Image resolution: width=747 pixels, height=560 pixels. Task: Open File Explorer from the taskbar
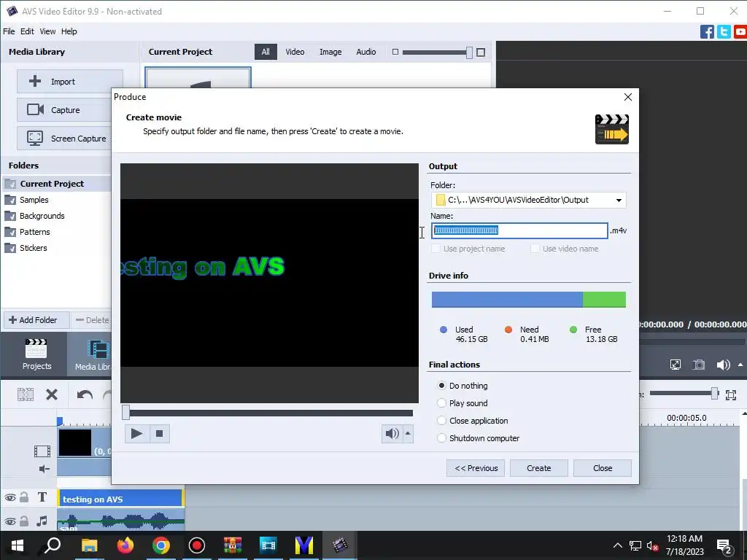[89, 545]
